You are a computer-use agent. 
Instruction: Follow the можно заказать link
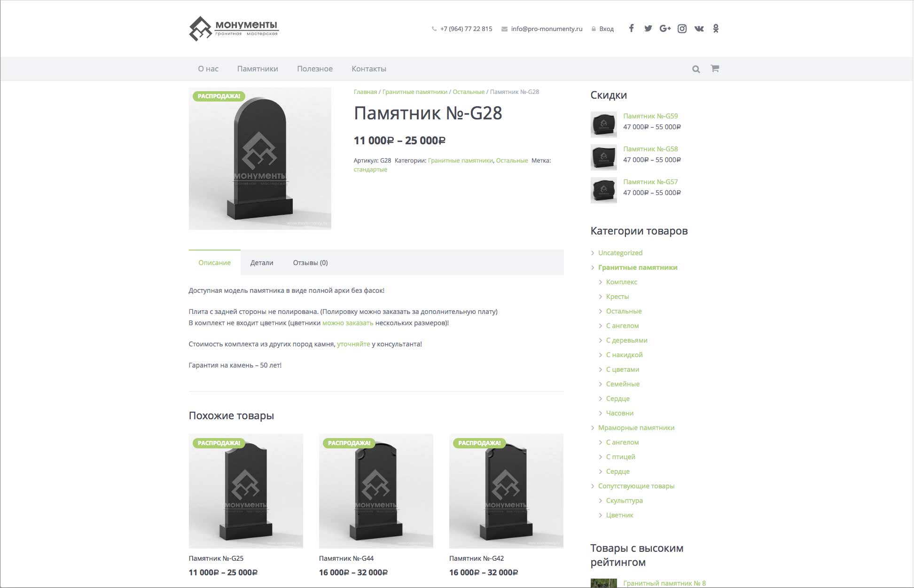[348, 323]
